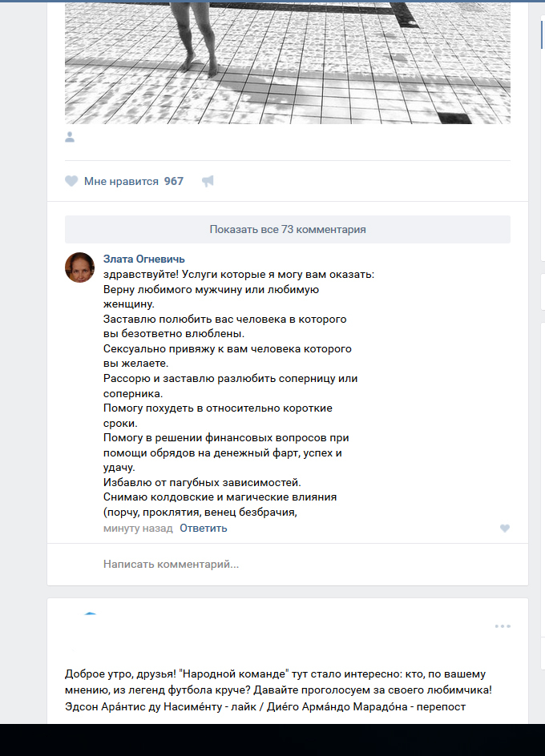Like Злата Огневичь's comment heart icon

click(504, 529)
